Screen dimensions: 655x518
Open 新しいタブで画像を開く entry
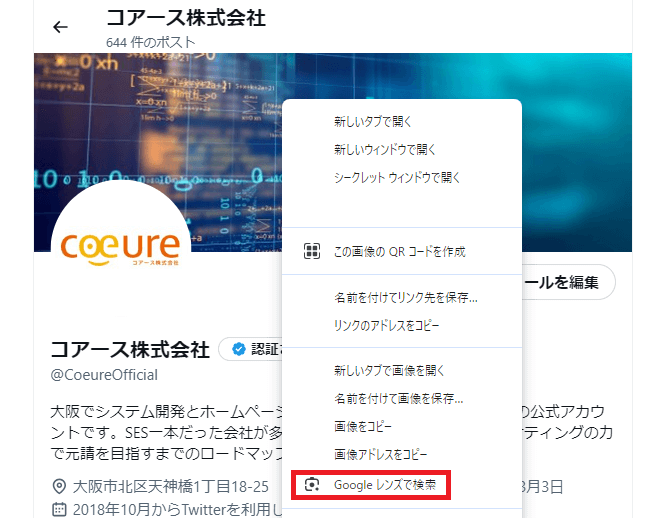(389, 370)
